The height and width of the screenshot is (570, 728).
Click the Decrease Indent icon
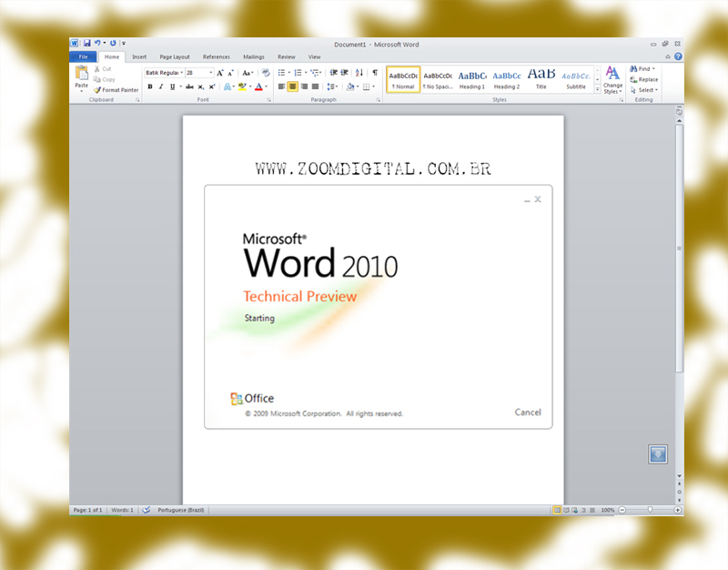pyautogui.click(x=333, y=73)
